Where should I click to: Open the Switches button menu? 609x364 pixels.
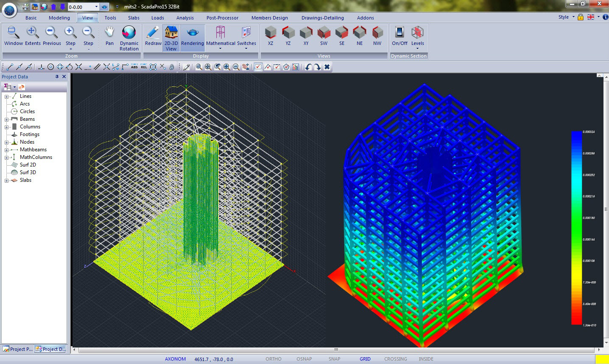pos(246,38)
